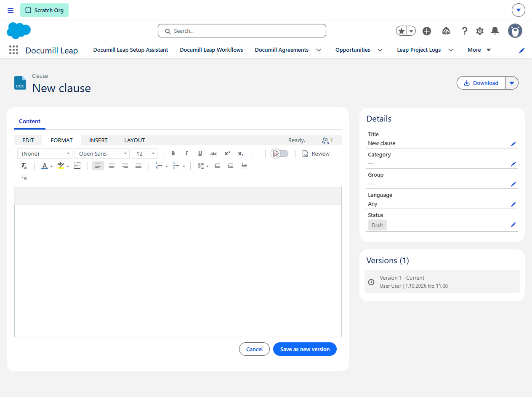Edit the Status field pencil
The width and height of the screenshot is (532, 397).
[513, 225]
